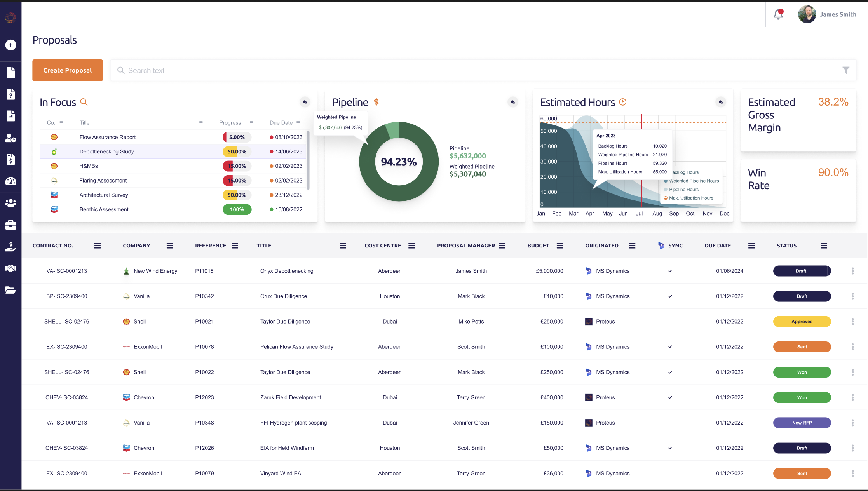The image size is (868, 491).
Task: Open the COST CENTRE column menu
Action: coord(412,245)
